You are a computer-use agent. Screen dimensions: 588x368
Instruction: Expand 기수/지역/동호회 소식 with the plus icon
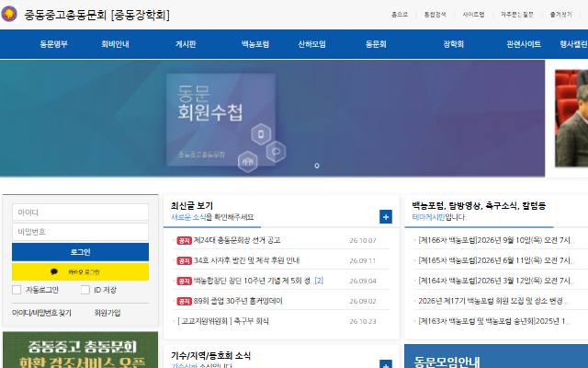[386, 364]
